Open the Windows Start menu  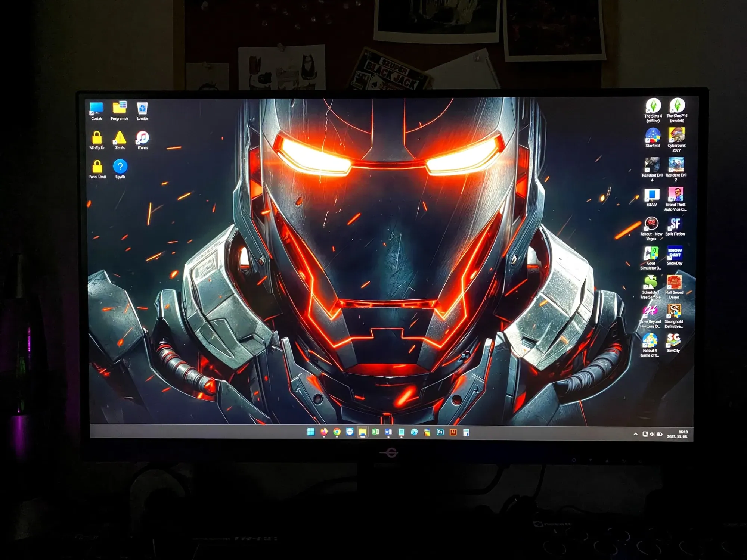(311, 432)
